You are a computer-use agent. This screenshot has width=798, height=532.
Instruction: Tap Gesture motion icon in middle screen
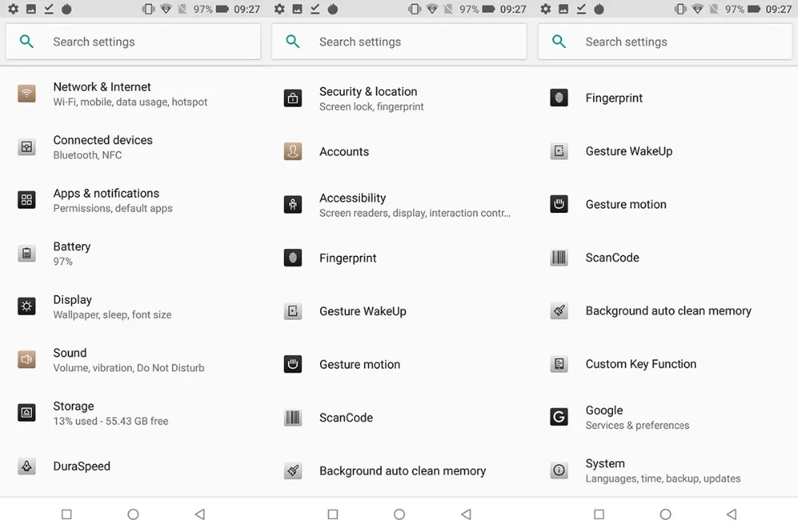pos(293,365)
